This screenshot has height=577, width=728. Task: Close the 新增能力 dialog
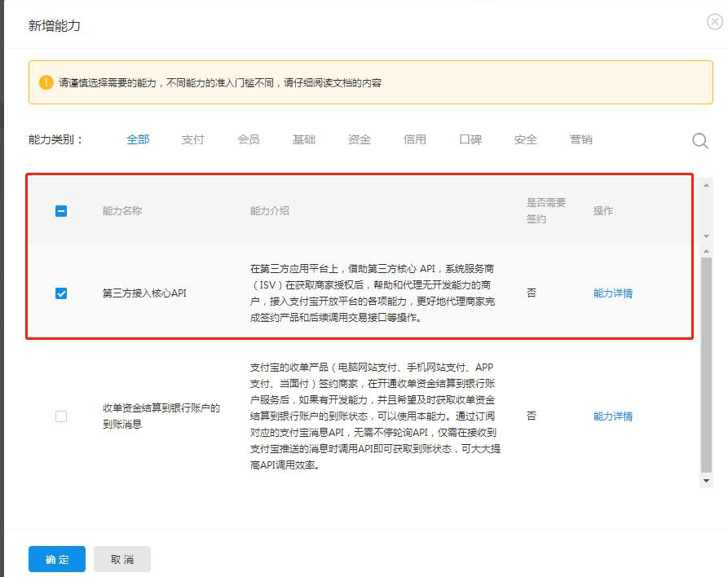(x=714, y=22)
